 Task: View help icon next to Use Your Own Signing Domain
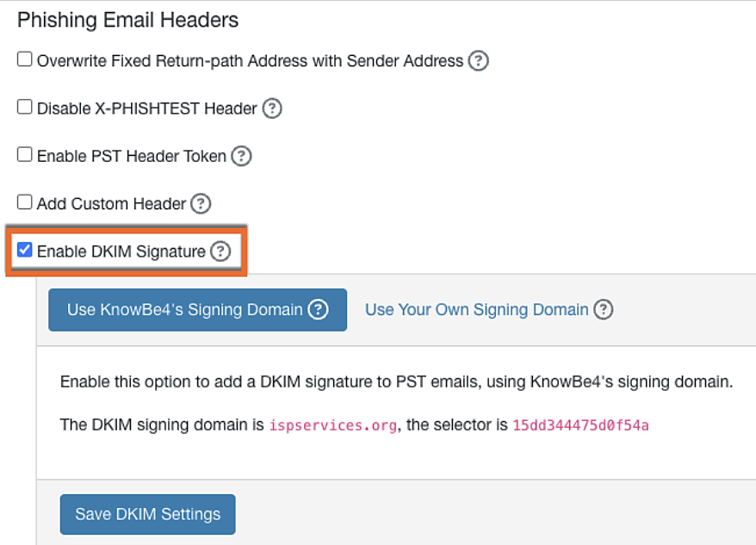pyautogui.click(x=604, y=309)
